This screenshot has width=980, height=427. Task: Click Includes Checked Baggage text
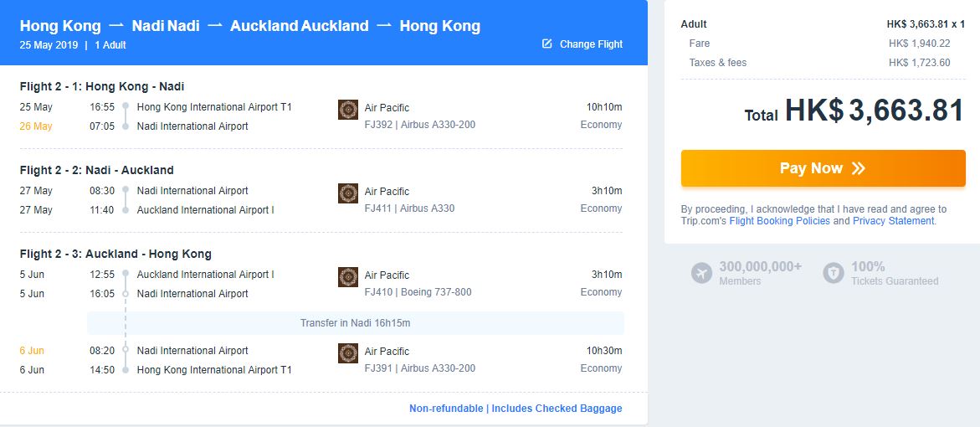coord(557,409)
